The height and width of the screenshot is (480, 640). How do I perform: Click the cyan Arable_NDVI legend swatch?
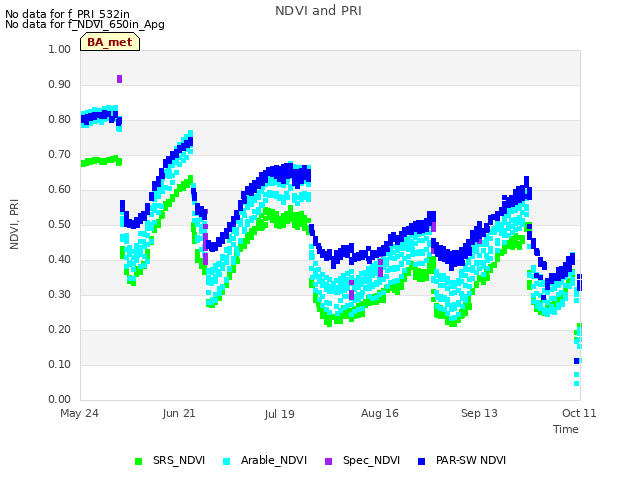coord(227,461)
